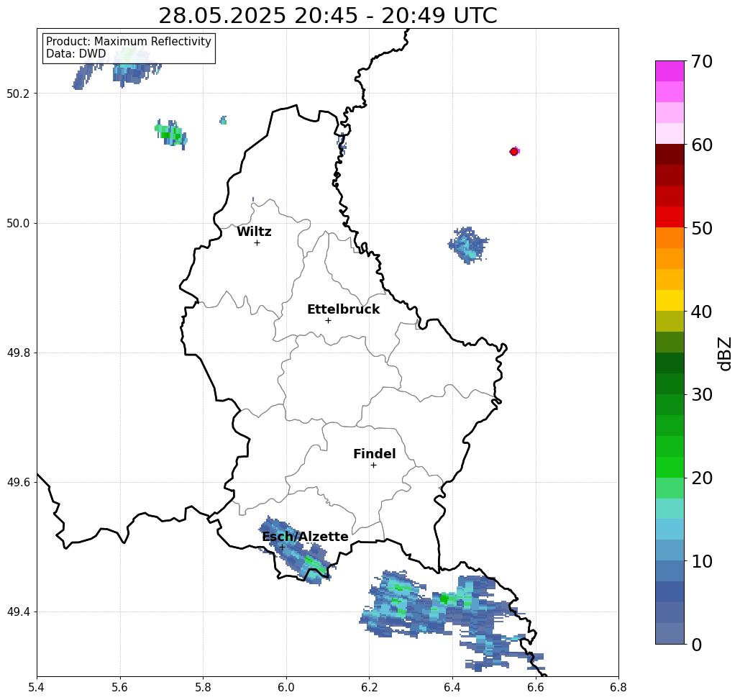
Task: Click latitude axis label "49.6"
Action: coord(17,483)
